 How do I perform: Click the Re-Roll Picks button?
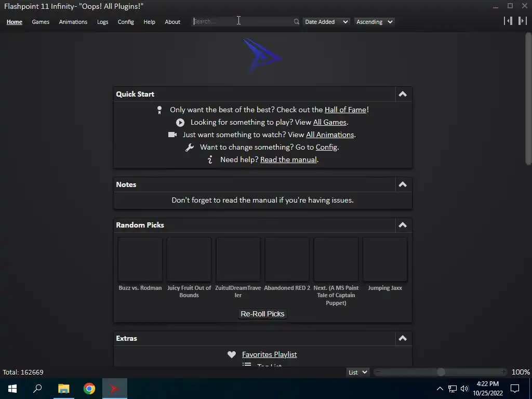(x=262, y=314)
